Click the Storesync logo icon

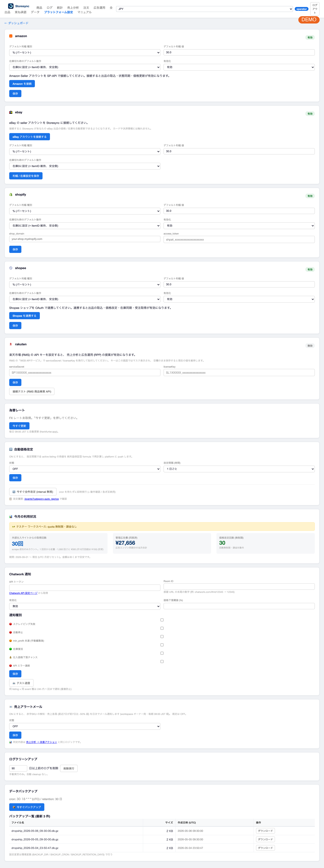pos(11,6)
